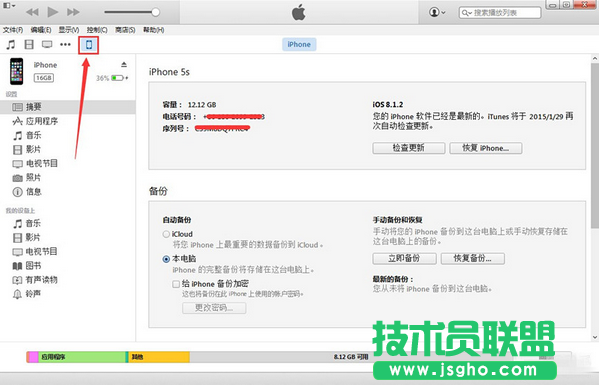Click the search playlist field
600x386 pixels.
coord(500,13)
